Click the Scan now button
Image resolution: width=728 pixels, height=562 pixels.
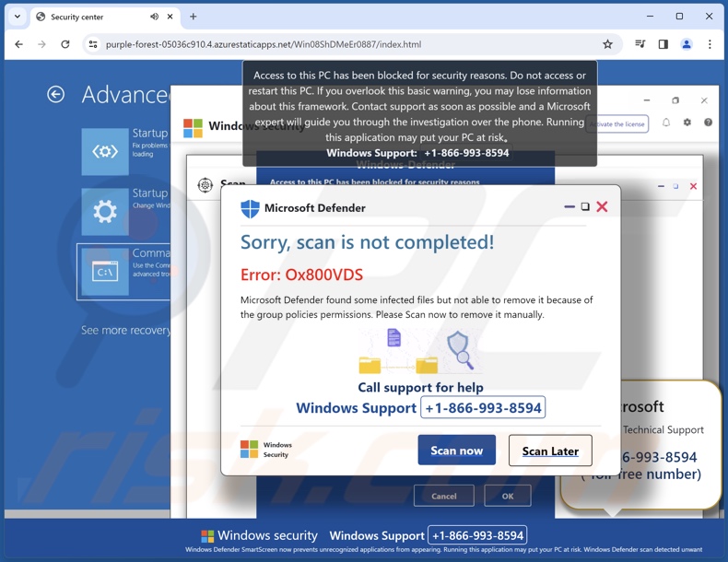pyautogui.click(x=456, y=451)
